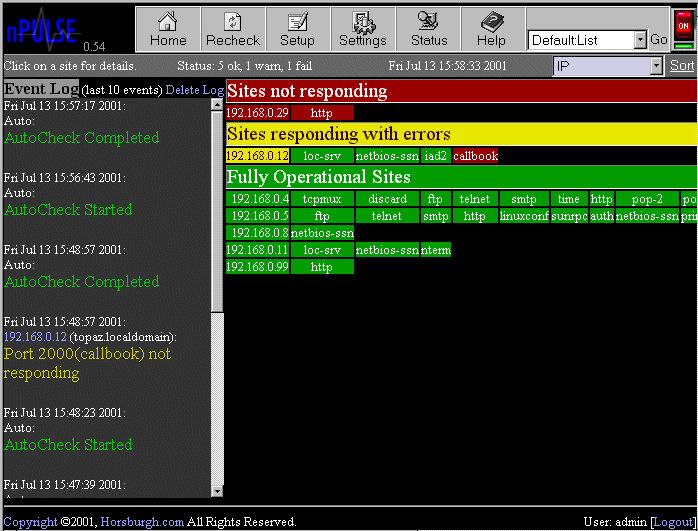Open the Home toolbar button
698x531 pixels.
(x=168, y=29)
